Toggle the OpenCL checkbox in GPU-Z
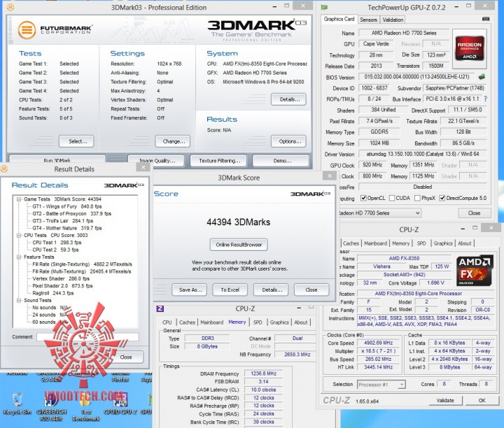Image resolution: width=504 pixels, height=428 pixels. pyautogui.click(x=363, y=198)
